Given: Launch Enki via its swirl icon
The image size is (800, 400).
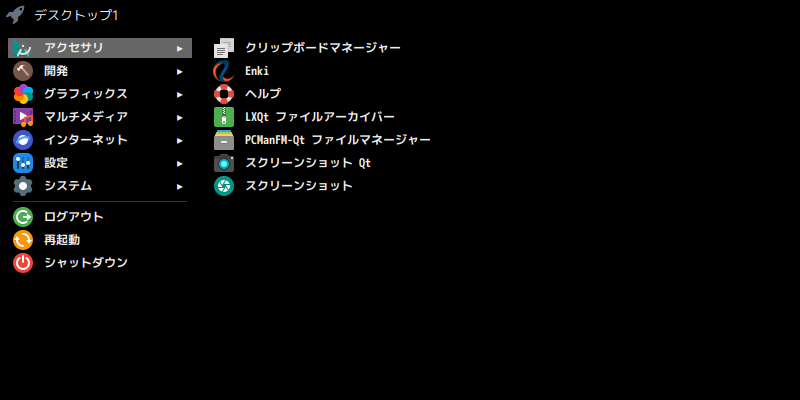Looking at the screenshot, I should (223, 71).
